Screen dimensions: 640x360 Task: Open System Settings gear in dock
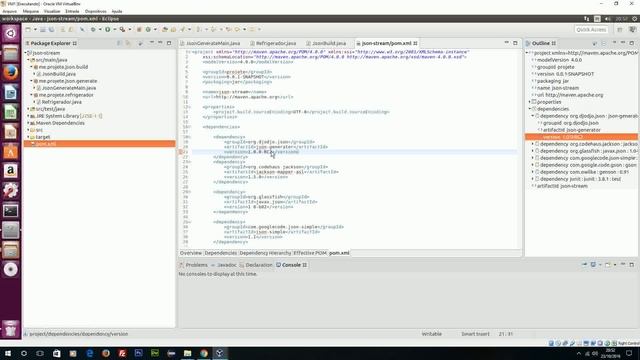pos(11,191)
